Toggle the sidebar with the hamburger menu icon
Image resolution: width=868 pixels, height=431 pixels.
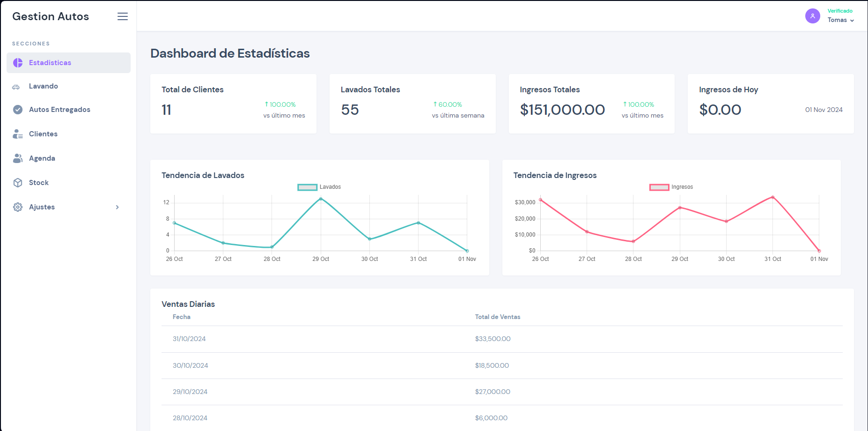[x=123, y=16]
